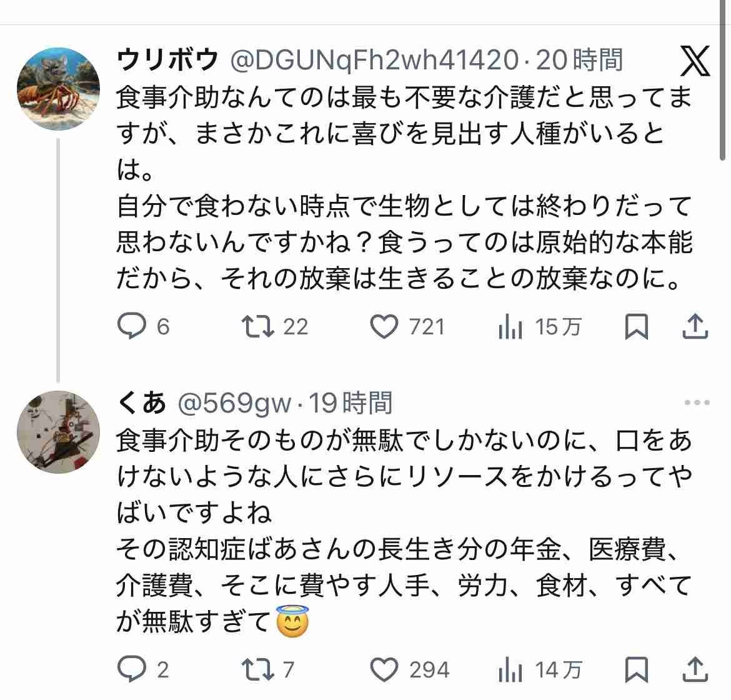Open the more options menu on くあ's reply
731x700 pixels.
pyautogui.click(x=697, y=403)
